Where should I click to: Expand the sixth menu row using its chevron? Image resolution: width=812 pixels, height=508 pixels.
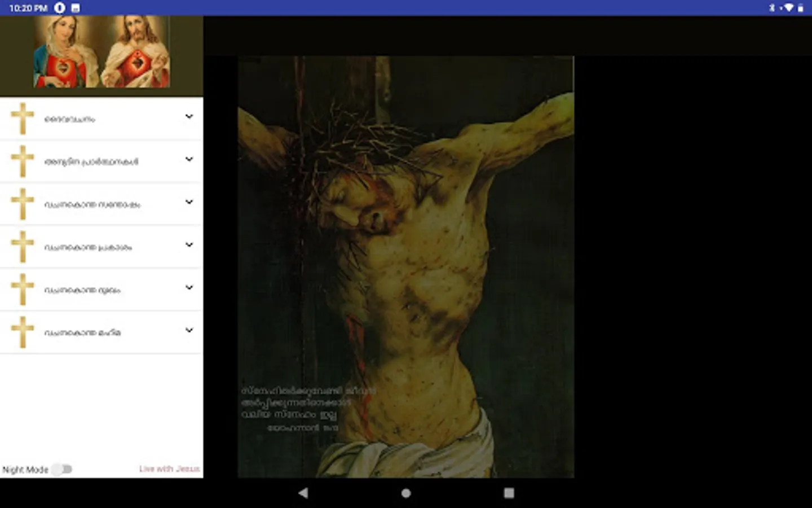click(189, 330)
